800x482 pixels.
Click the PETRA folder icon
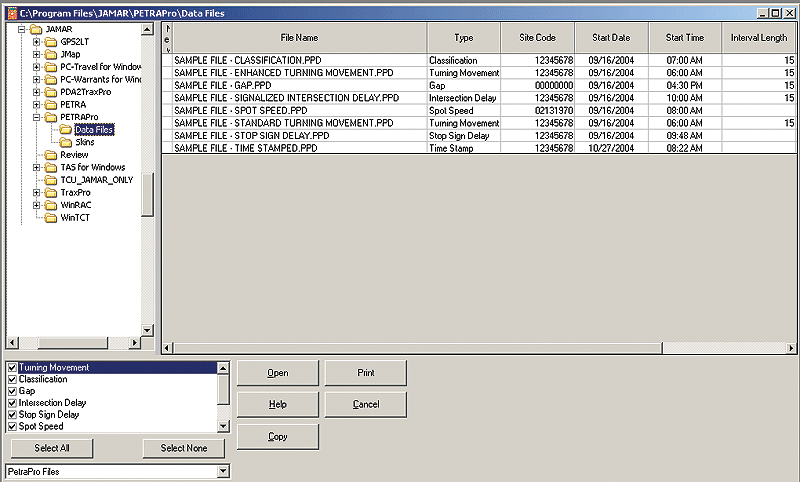51,105
